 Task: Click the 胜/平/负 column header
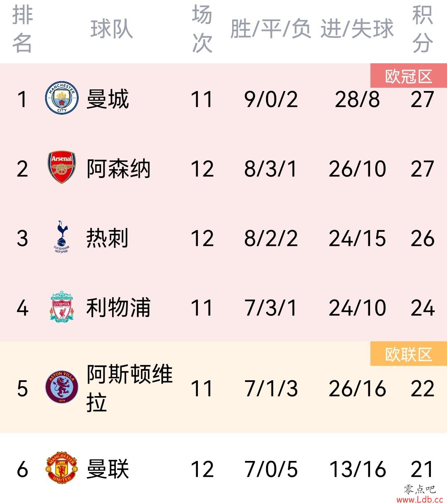pos(271,29)
